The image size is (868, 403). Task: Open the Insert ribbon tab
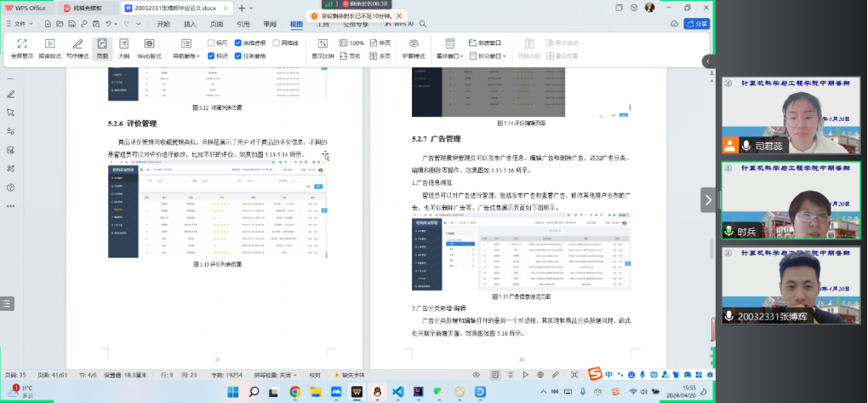click(x=191, y=24)
